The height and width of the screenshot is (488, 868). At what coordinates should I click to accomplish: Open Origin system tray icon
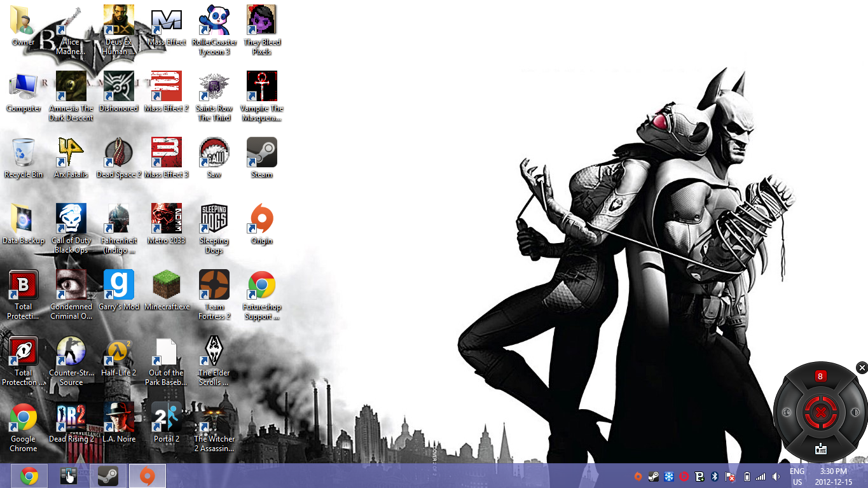[638, 476]
